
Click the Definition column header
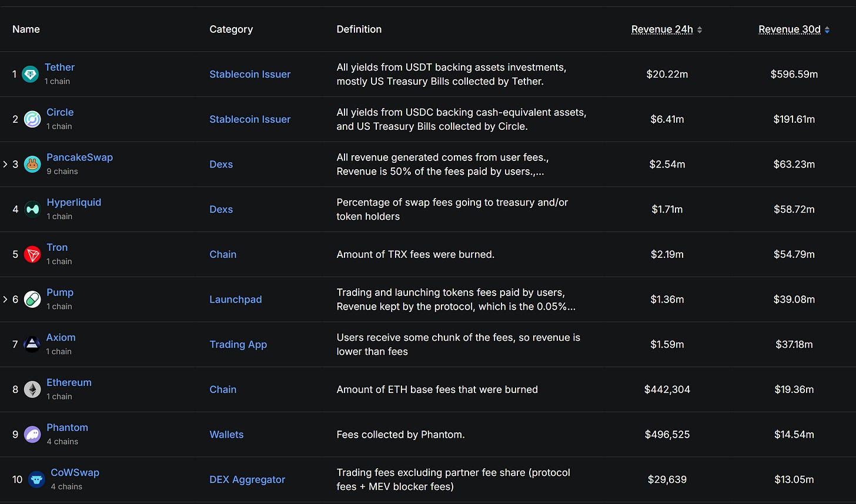coord(359,29)
